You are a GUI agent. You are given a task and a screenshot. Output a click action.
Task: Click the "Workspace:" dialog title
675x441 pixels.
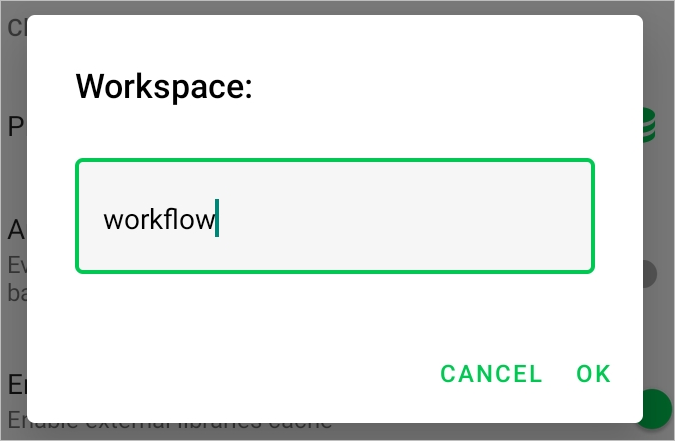click(164, 87)
